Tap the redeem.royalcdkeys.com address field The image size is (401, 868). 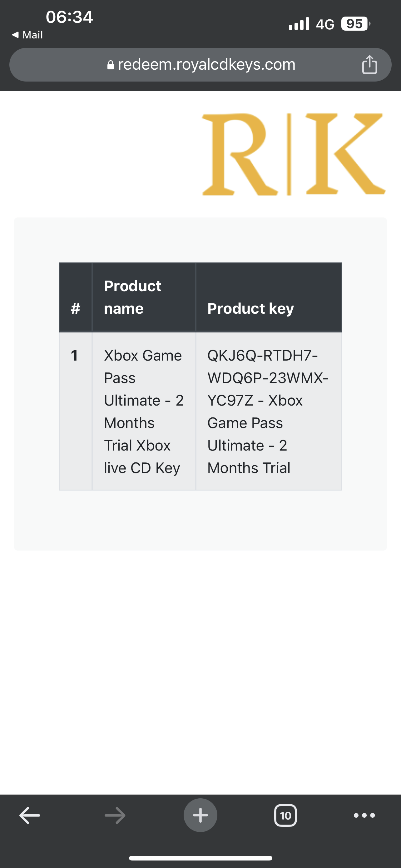(x=200, y=64)
